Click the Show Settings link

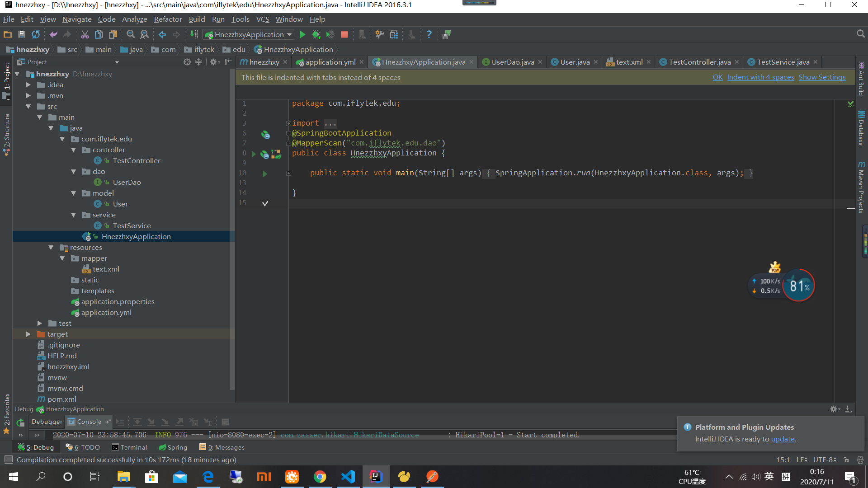point(822,77)
